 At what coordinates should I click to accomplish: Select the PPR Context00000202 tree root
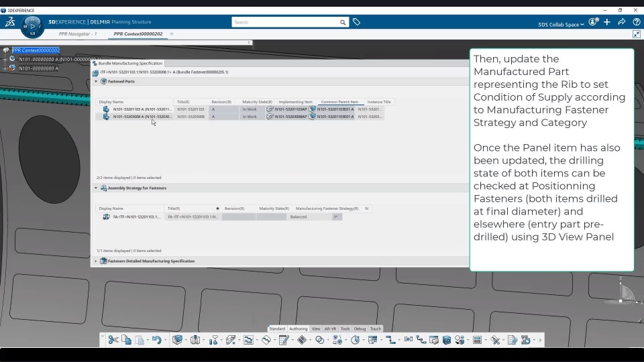pos(36,50)
